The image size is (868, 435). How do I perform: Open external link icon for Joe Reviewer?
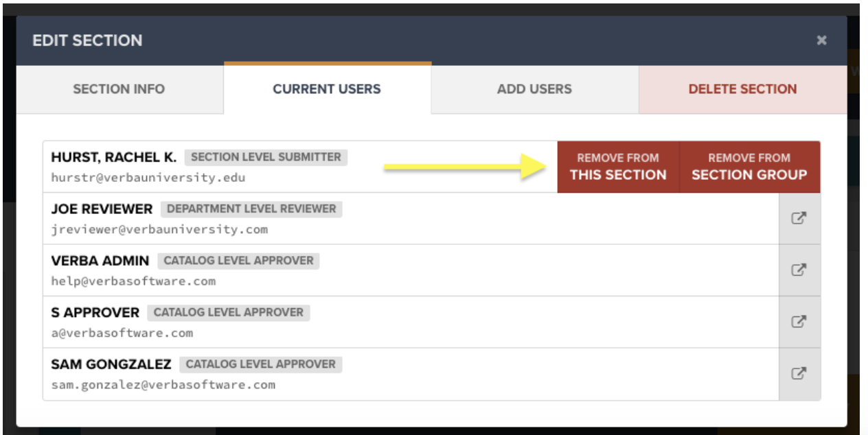[x=799, y=219]
